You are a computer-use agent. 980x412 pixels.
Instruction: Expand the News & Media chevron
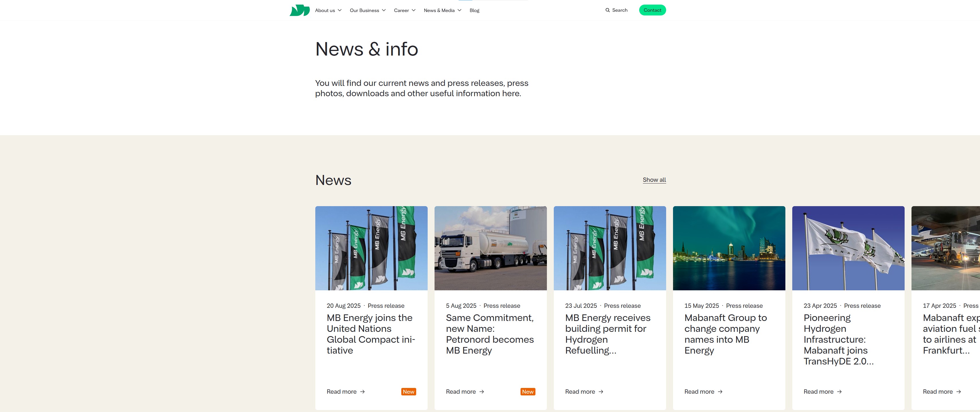[459, 10]
